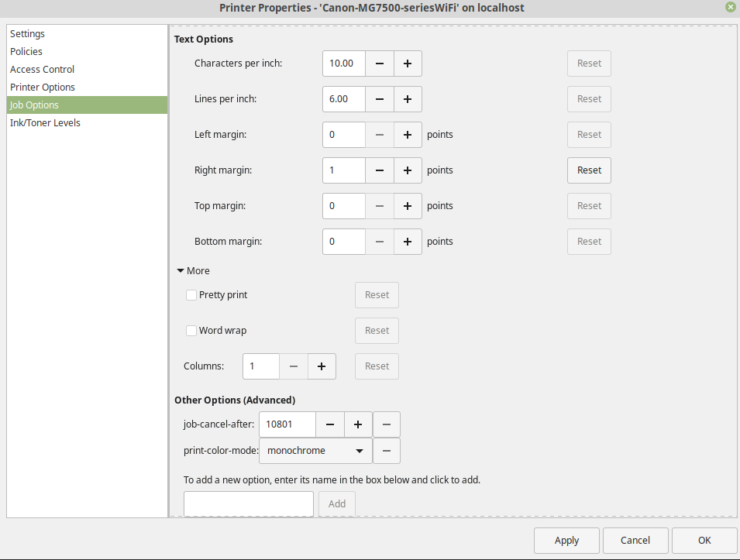740x560 pixels.
Task: Increase job-cancel-after value with plus
Action: point(358,424)
